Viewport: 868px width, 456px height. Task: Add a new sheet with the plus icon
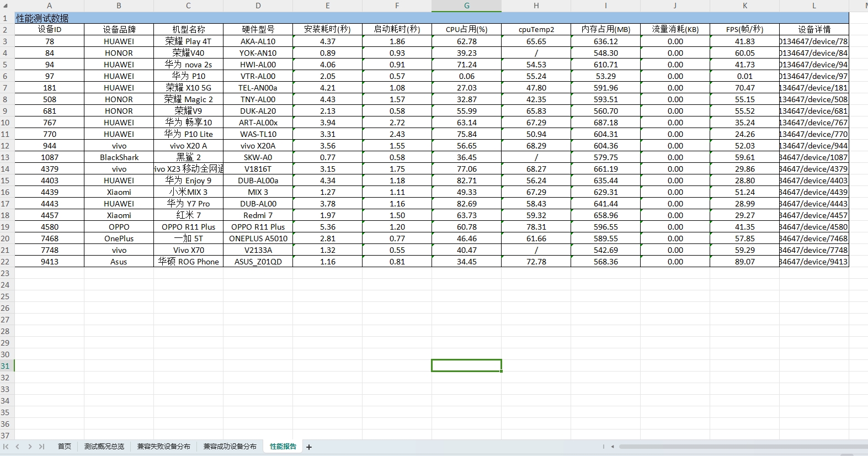(x=309, y=447)
